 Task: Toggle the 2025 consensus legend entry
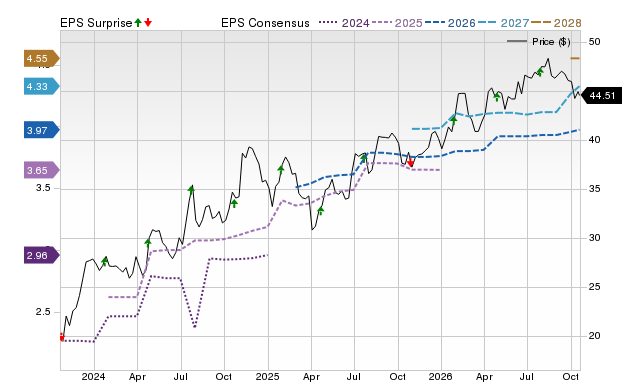click(397, 23)
